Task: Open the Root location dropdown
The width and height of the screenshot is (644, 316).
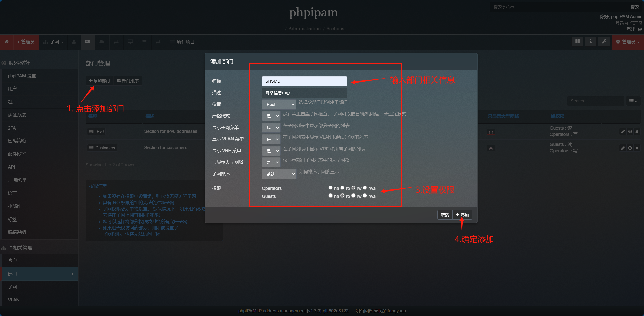Action: 279,104
